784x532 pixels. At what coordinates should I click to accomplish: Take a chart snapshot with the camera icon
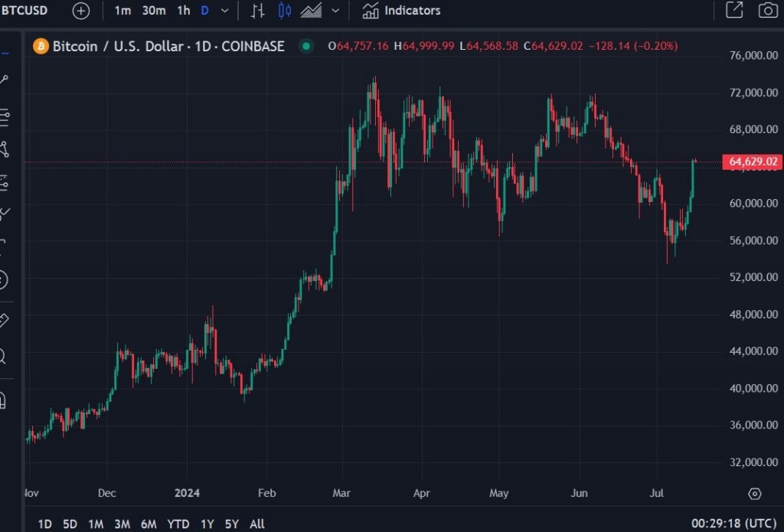[x=767, y=11]
